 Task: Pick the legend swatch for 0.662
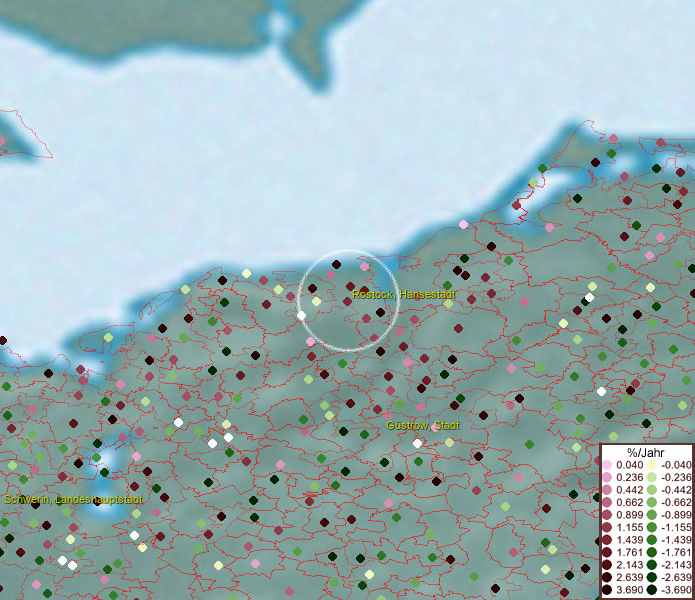coord(607,503)
